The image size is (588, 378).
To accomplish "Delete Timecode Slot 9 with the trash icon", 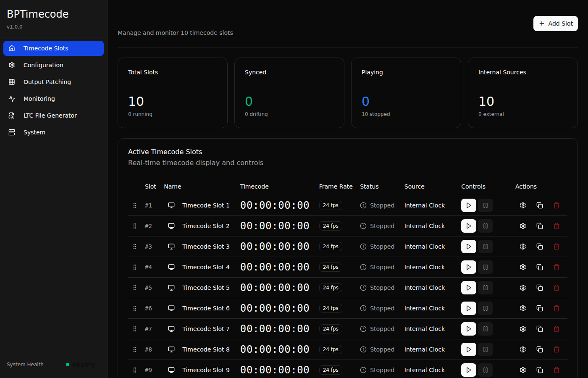I will [556, 370].
